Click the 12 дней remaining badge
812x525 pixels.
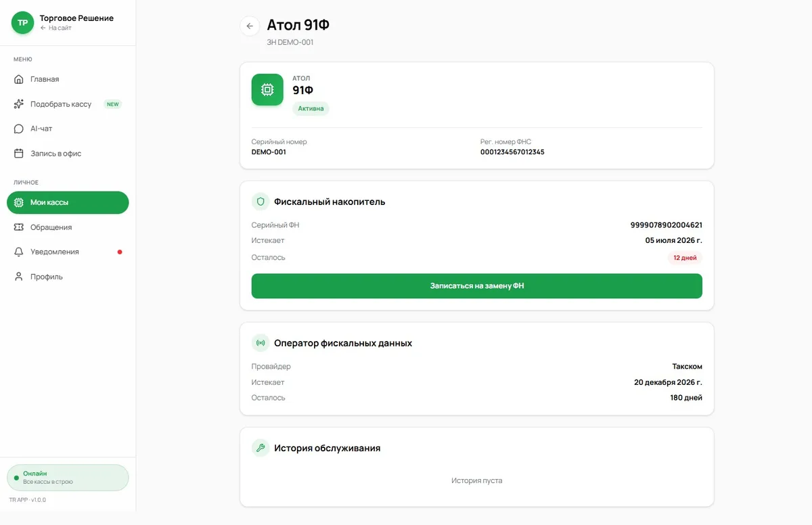pos(685,258)
